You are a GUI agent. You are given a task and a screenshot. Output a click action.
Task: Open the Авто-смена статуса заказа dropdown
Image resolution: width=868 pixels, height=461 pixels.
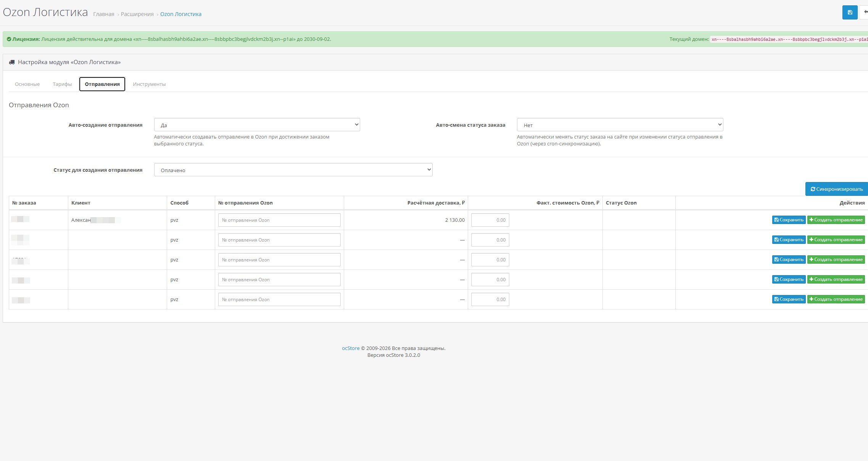click(620, 125)
